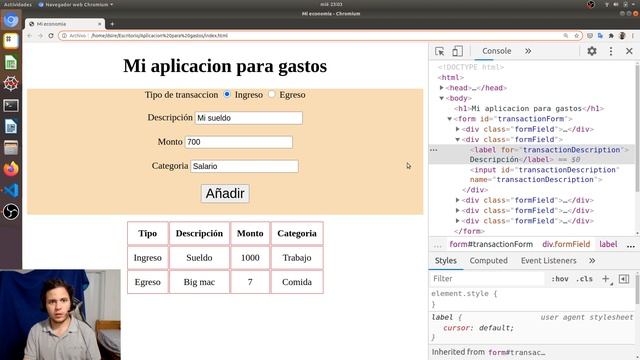This screenshot has height=360, width=640.
Task: Click the cursor: default style value
Action: coord(496,328)
